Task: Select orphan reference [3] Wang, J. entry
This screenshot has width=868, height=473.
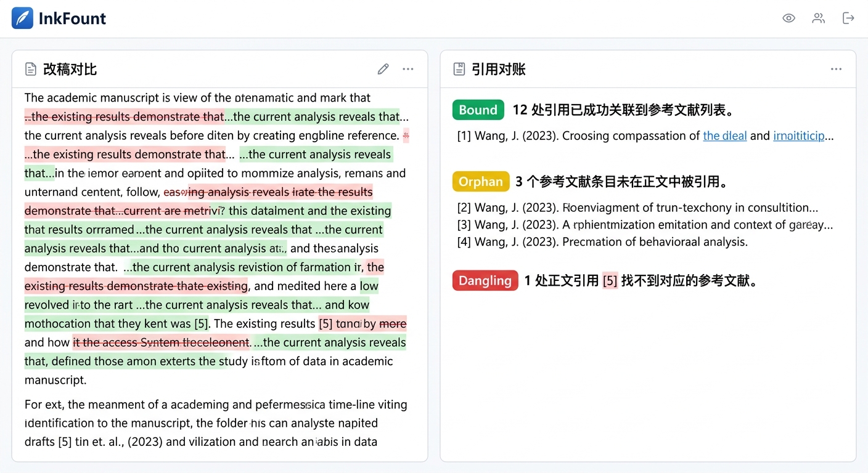Action: pyautogui.click(x=645, y=225)
